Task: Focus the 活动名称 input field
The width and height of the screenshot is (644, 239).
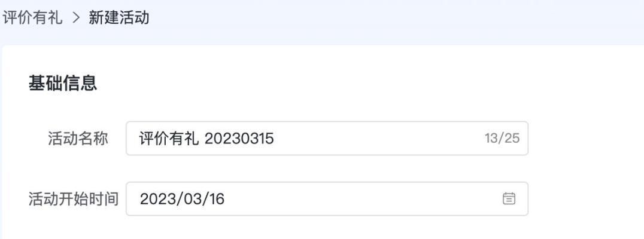Action: point(327,138)
